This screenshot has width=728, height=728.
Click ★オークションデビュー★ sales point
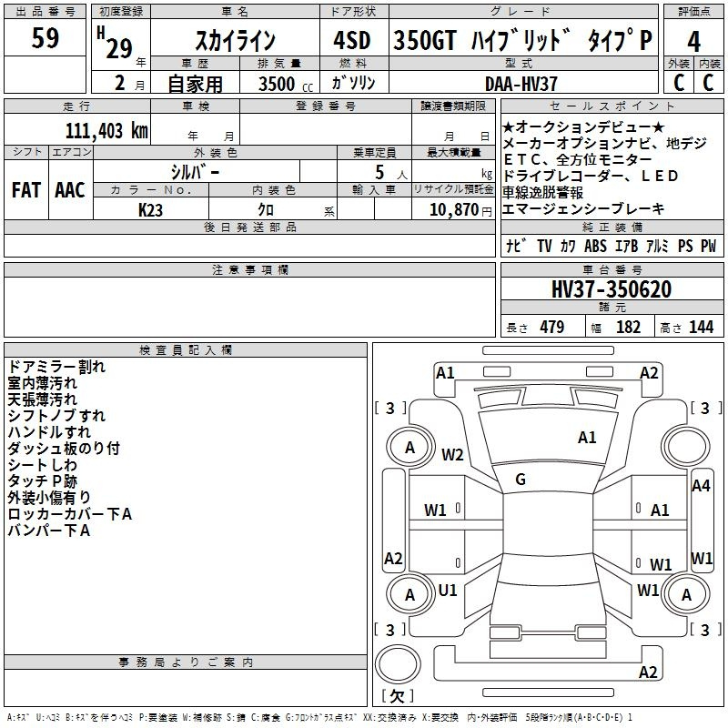pyautogui.click(x=583, y=126)
